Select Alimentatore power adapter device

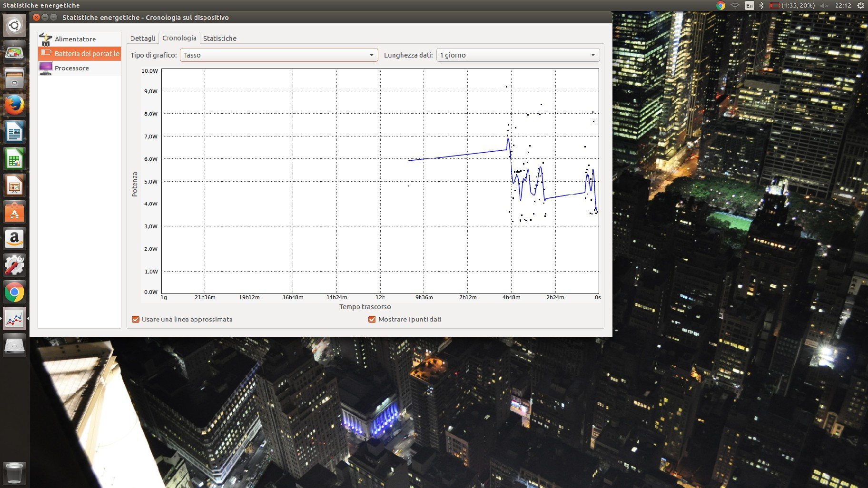(x=75, y=39)
